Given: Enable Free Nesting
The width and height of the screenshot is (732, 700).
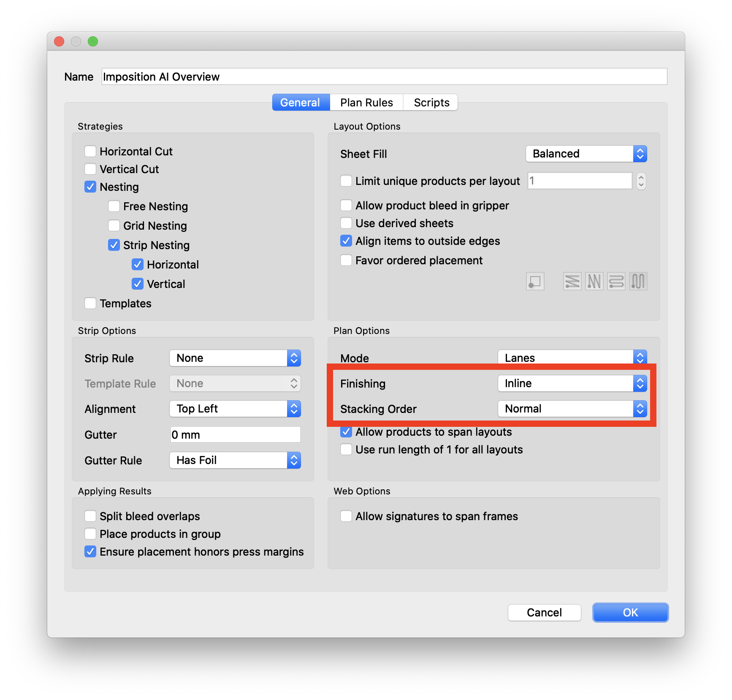Looking at the screenshot, I should (x=114, y=206).
